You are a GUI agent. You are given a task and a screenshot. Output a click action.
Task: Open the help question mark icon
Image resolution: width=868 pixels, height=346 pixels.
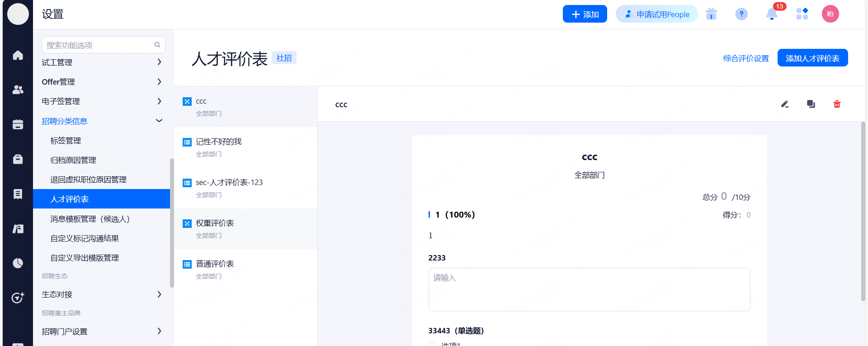point(741,14)
